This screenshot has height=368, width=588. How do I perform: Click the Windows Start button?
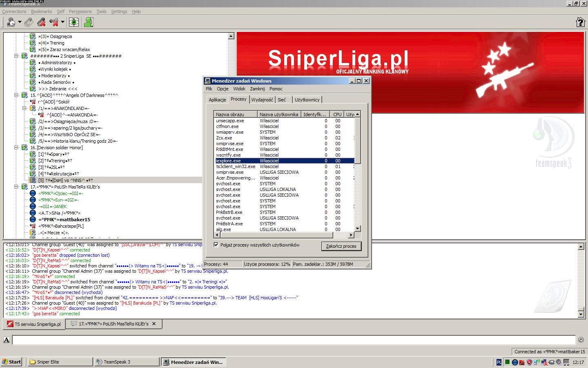[x=11, y=362]
